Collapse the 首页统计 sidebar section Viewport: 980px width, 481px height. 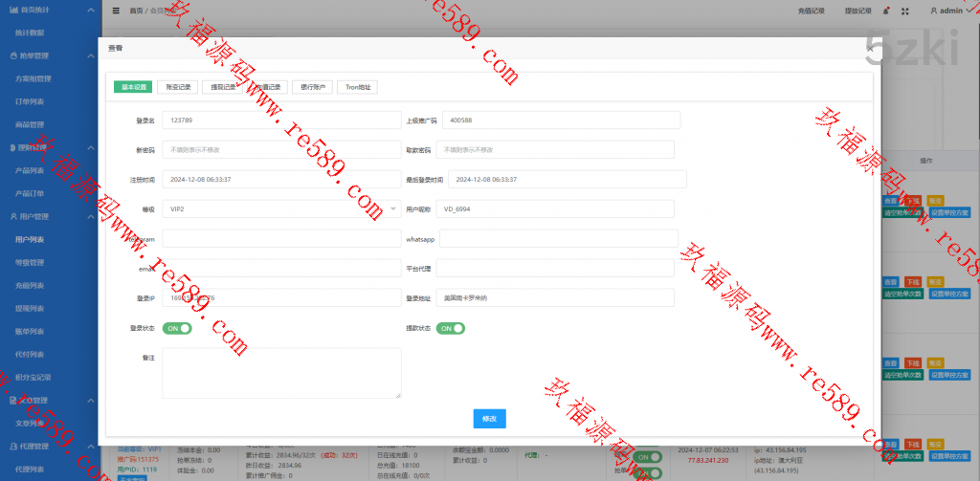(90, 10)
